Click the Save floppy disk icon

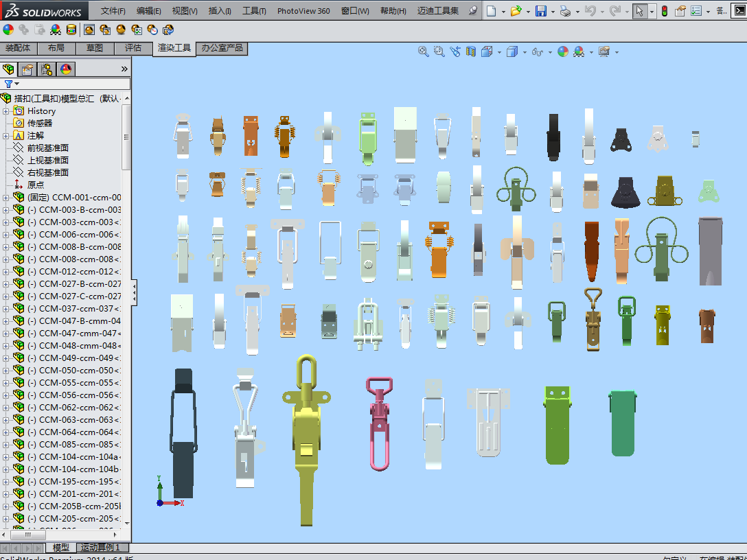541,11
